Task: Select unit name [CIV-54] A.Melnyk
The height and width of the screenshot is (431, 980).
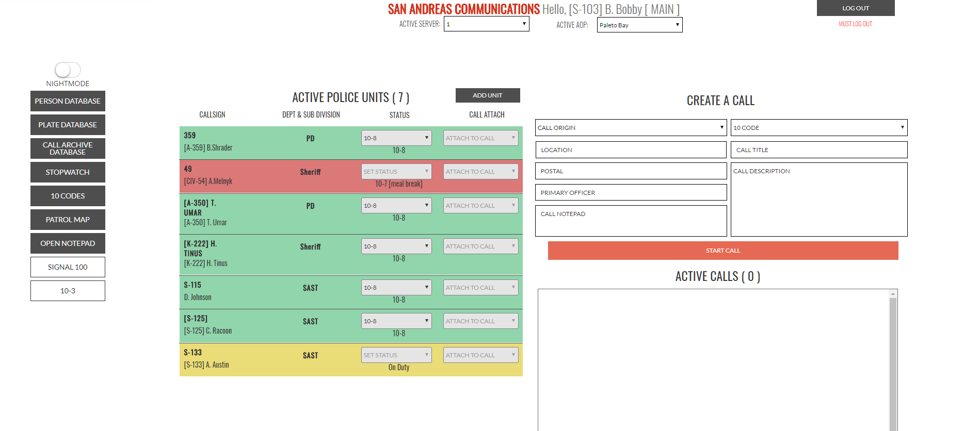Action: coord(208,181)
